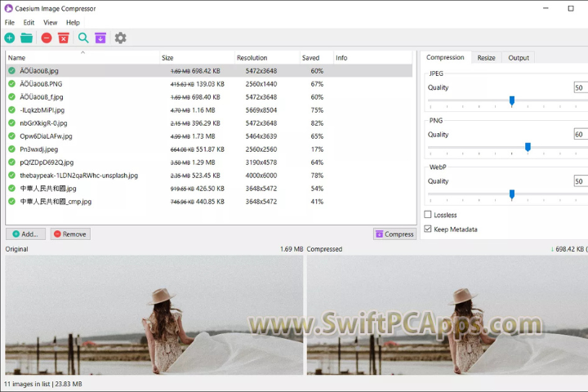Viewport: 588px width, 392px height.
Task: Click the status icon of -ILqkzbMiPl.jpg
Action: click(x=12, y=110)
